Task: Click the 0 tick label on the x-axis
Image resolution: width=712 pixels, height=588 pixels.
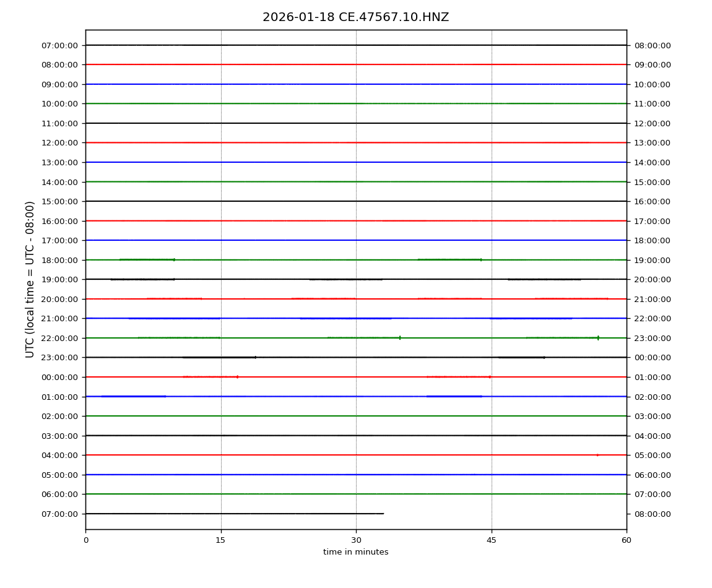Action: click(85, 540)
